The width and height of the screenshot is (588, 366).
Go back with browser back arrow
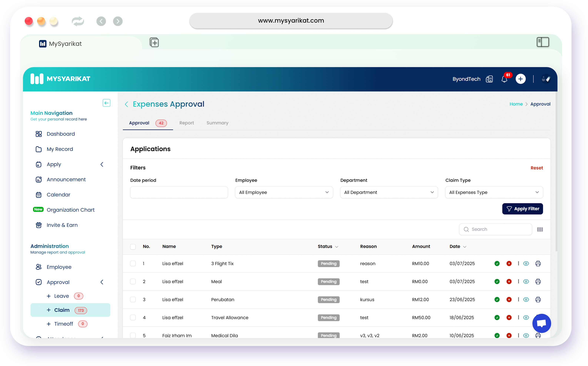click(101, 21)
